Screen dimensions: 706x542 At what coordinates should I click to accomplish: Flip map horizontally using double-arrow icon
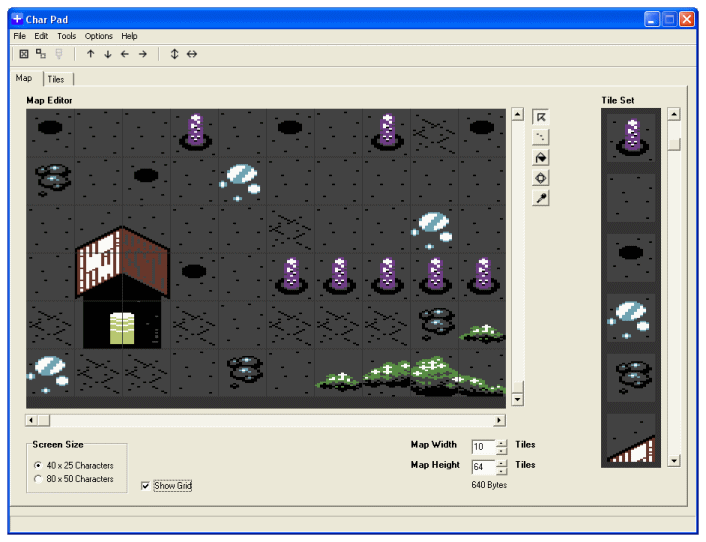coord(192,54)
